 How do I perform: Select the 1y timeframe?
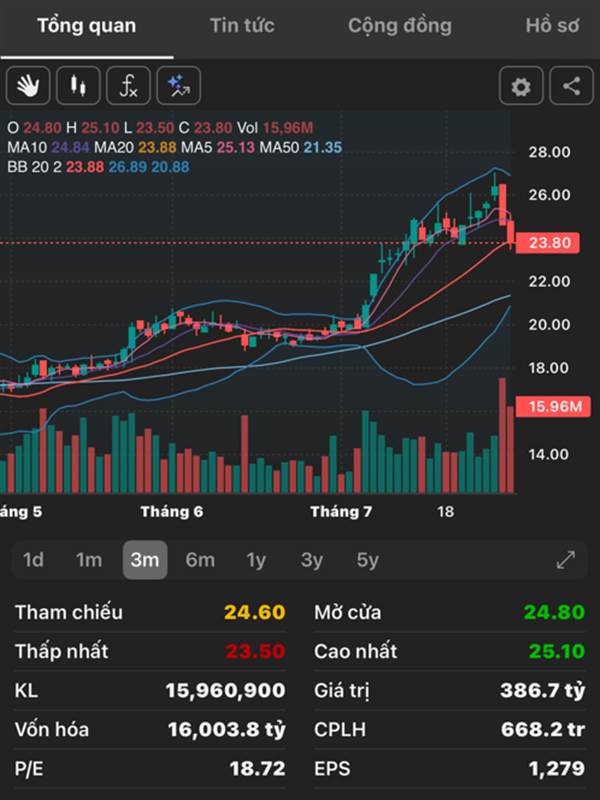click(256, 560)
